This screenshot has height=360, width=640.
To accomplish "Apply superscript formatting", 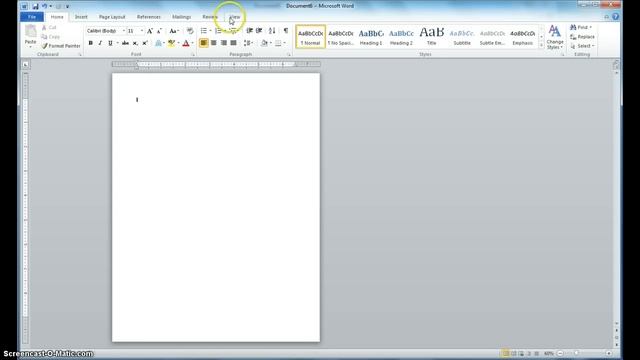I will coord(145,43).
